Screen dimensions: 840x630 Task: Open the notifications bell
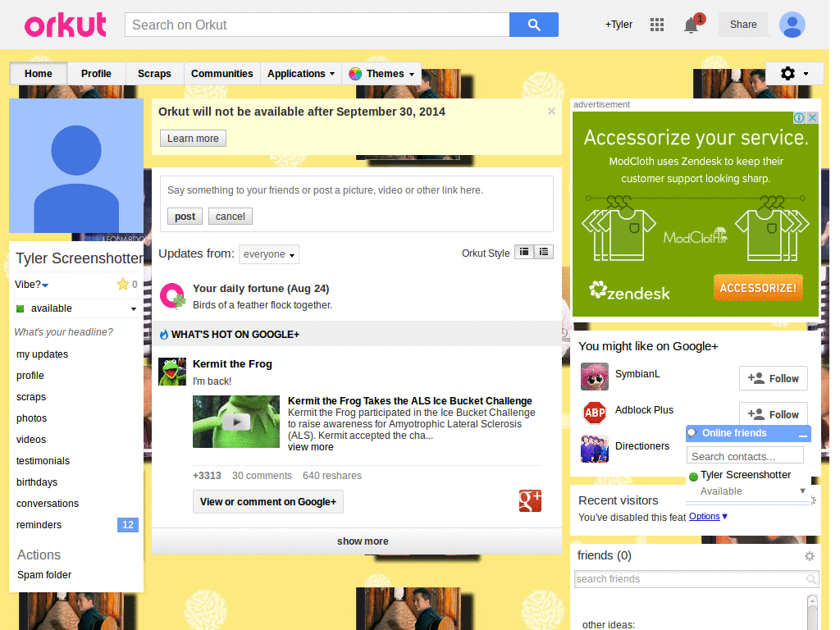(x=691, y=25)
